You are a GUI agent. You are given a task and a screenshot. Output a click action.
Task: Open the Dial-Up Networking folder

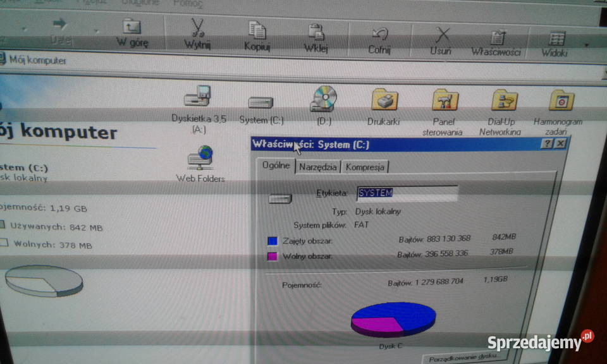503,101
